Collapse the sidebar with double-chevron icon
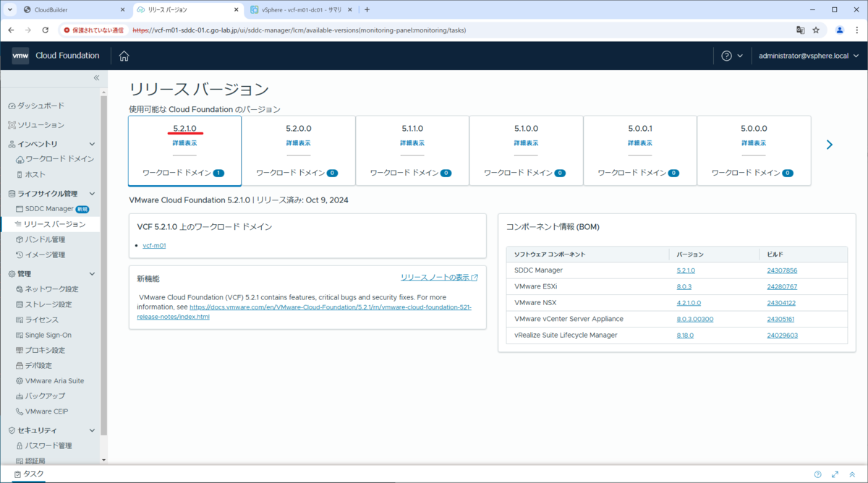The height and width of the screenshot is (483, 868). pyautogui.click(x=96, y=77)
